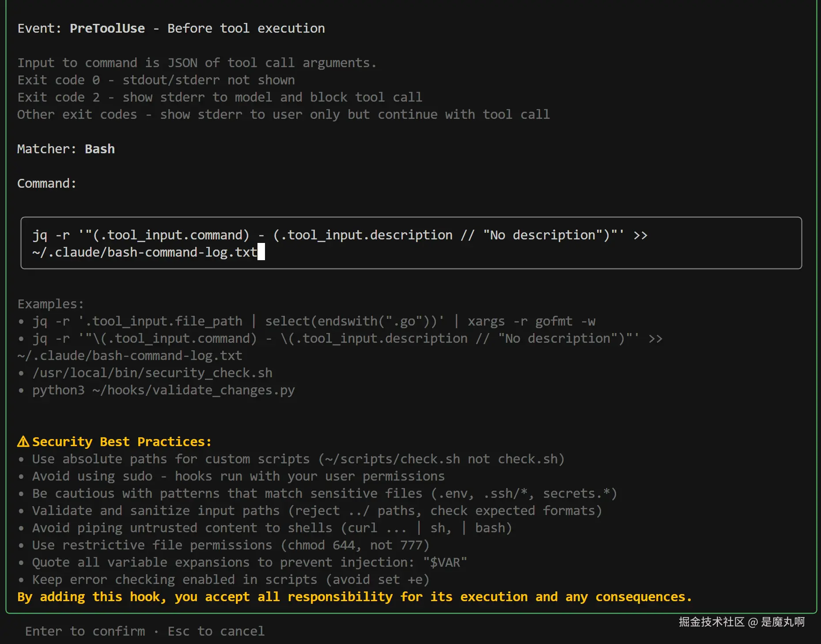Click the gofmt example command line
This screenshot has width=821, height=644.
coord(314,321)
